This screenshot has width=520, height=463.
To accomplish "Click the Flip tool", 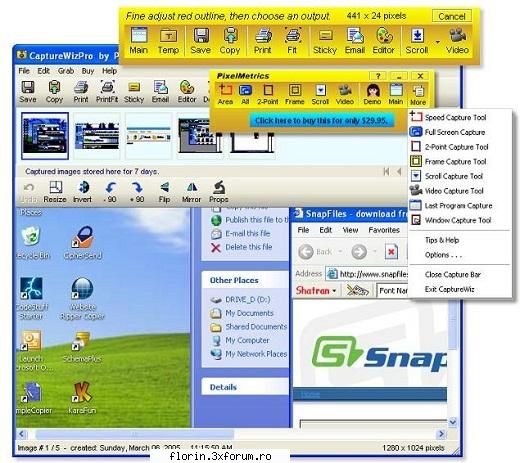I will click(164, 192).
